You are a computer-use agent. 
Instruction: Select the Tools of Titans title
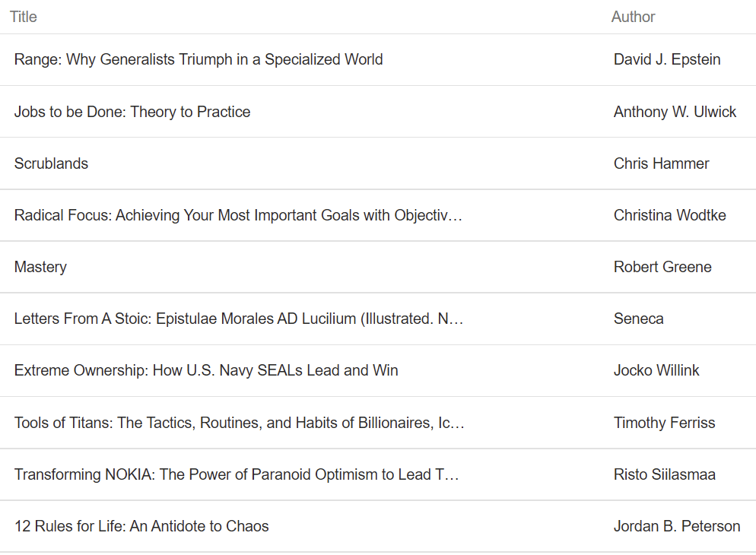[x=239, y=423]
